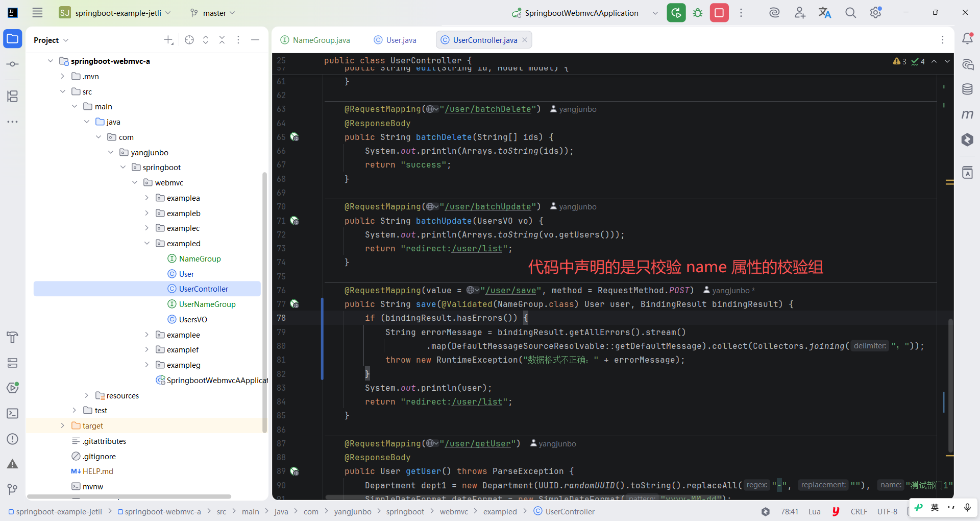The height and width of the screenshot is (521, 980).
Task: Change CRLF line separator
Action: (859, 511)
